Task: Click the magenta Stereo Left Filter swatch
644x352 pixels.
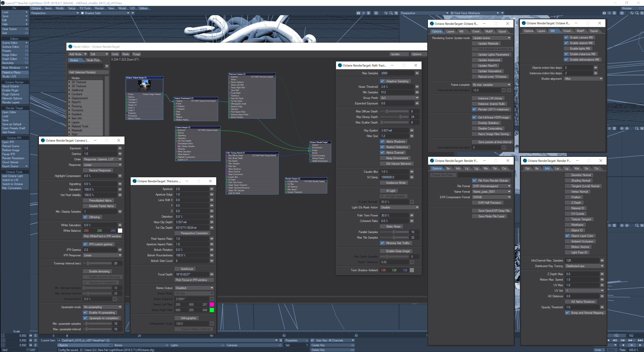Action: 212,304
